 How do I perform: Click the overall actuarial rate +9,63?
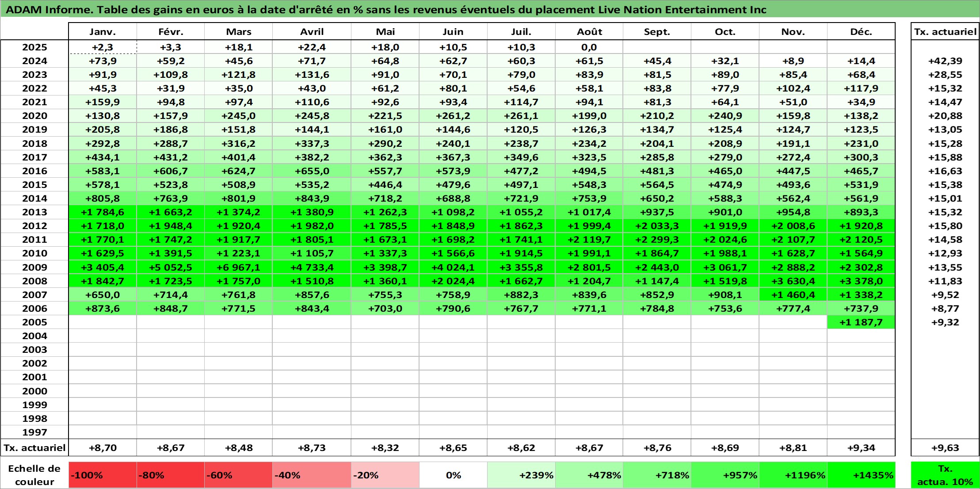click(x=945, y=448)
